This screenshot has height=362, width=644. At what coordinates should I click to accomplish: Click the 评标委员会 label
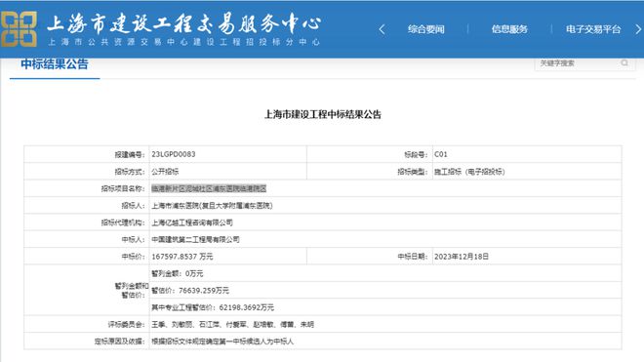(127, 325)
